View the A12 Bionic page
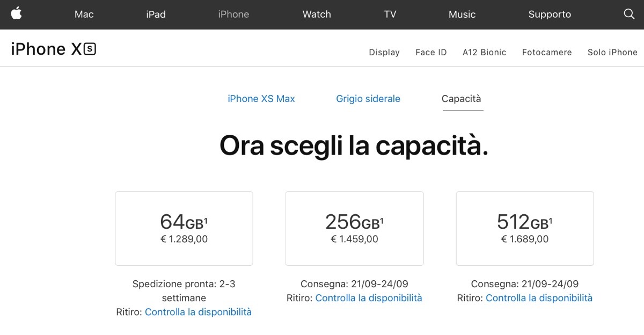This screenshot has width=644, height=335. coord(485,52)
